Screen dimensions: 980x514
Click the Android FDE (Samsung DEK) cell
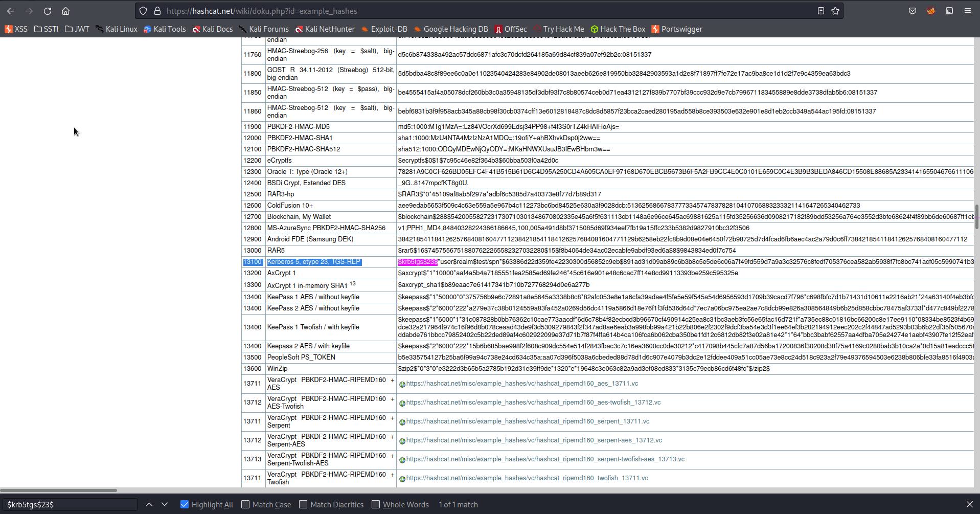coord(331,239)
